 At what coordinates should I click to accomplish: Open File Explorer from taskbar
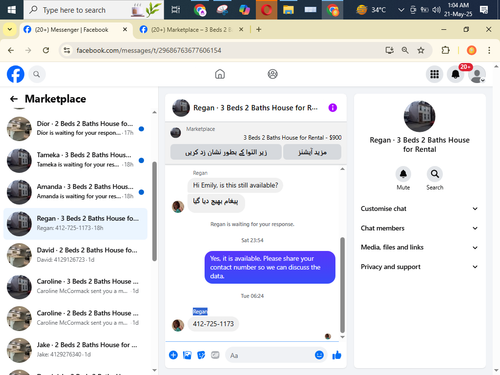[x=288, y=10]
